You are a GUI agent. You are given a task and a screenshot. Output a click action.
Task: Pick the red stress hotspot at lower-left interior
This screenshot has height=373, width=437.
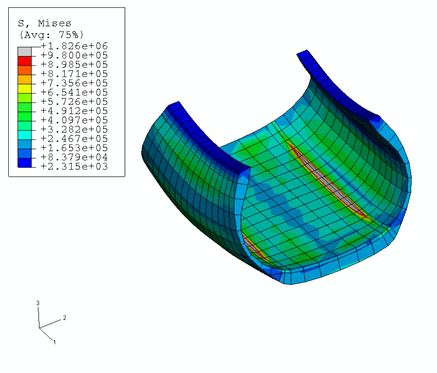(x=253, y=248)
